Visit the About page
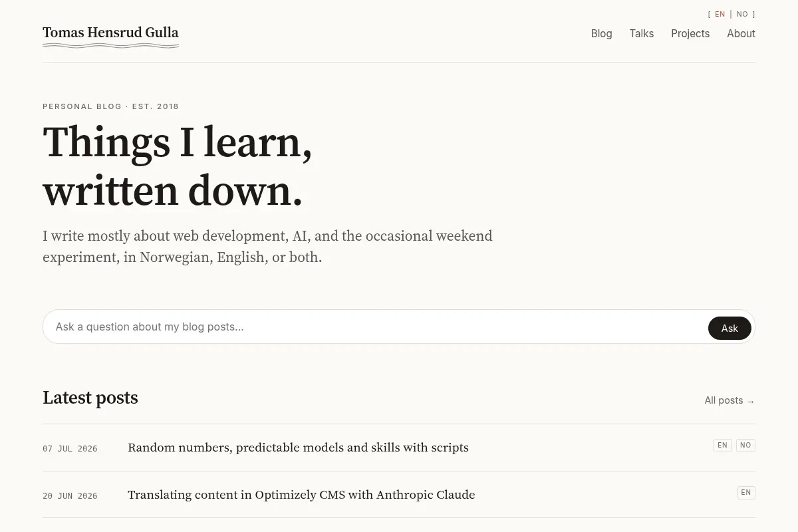Image resolution: width=798 pixels, height=532 pixels. pos(741,33)
